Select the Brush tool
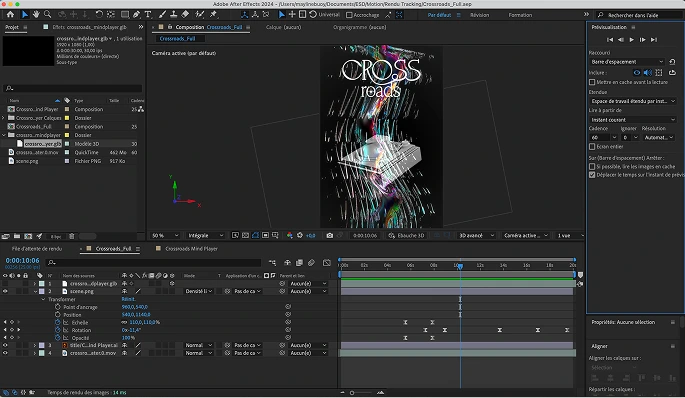 pyautogui.click(x=162, y=14)
